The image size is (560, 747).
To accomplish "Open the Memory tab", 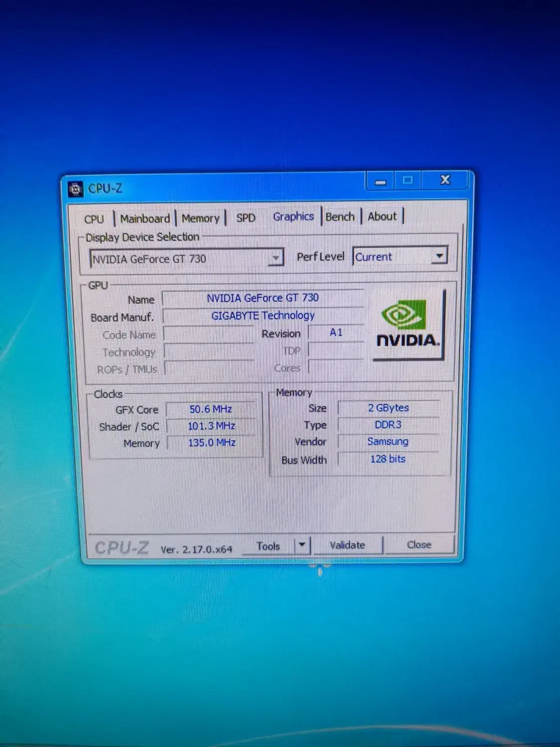I will 201,218.
